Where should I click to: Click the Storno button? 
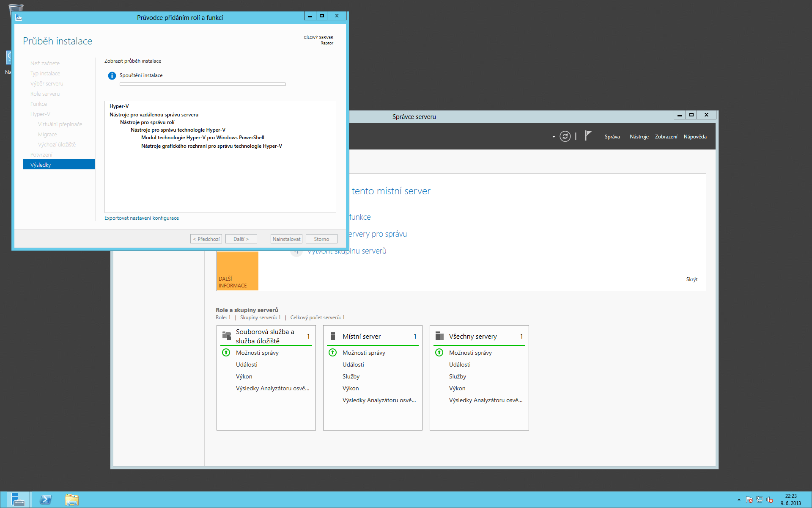click(321, 239)
